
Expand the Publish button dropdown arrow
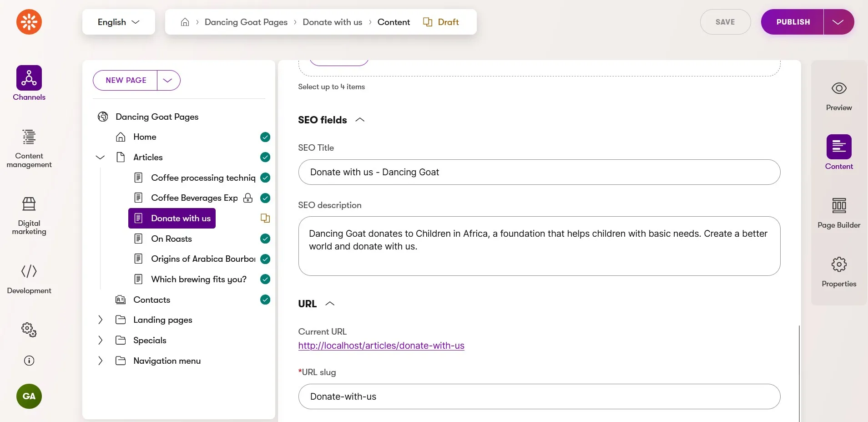point(838,22)
